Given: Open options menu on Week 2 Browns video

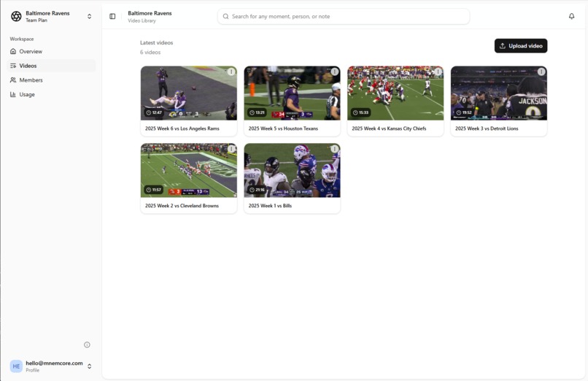Looking at the screenshot, I should coord(231,149).
